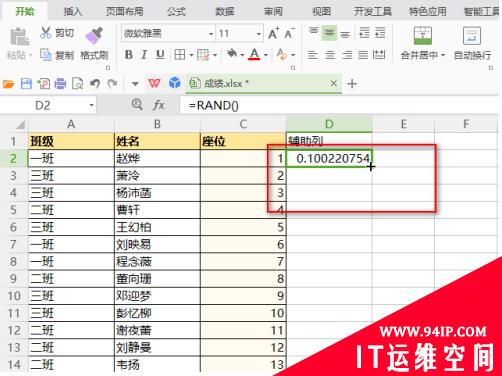
Task: Click the Copy icon
Action: [x=46, y=54]
